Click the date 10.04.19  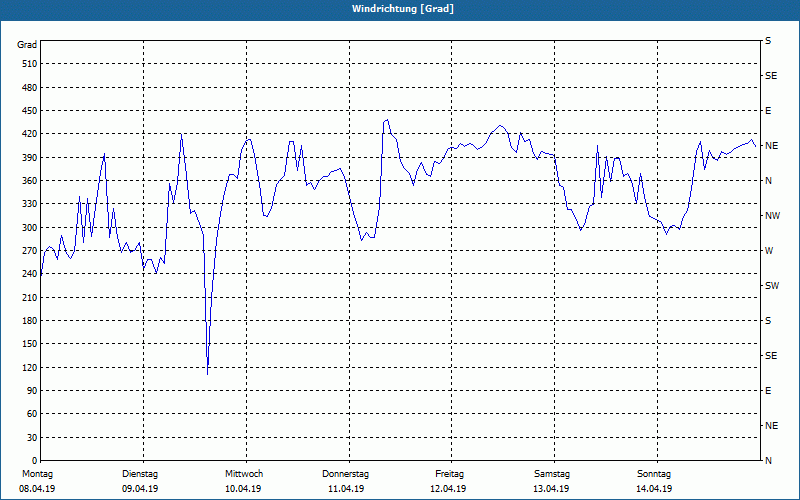pyautogui.click(x=243, y=489)
